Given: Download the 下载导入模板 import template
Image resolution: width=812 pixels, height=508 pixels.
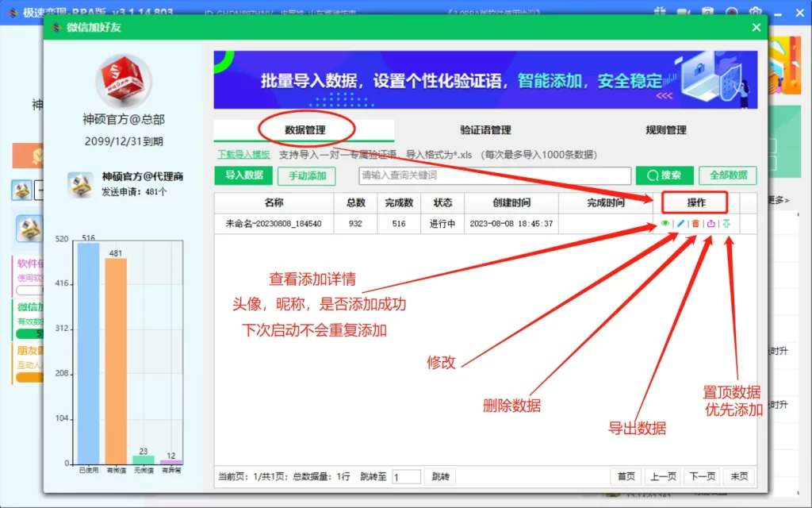Looking at the screenshot, I should (x=246, y=153).
